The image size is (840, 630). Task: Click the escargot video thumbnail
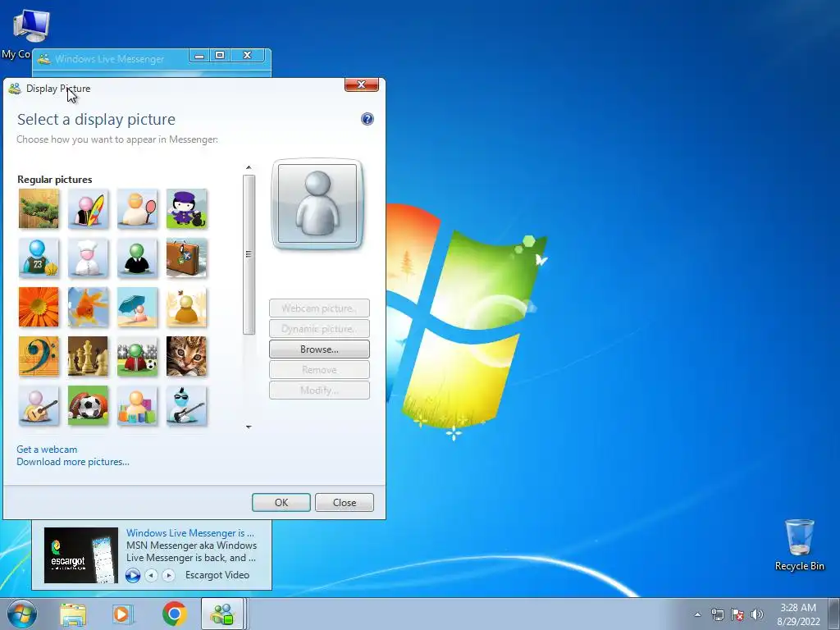click(x=81, y=555)
